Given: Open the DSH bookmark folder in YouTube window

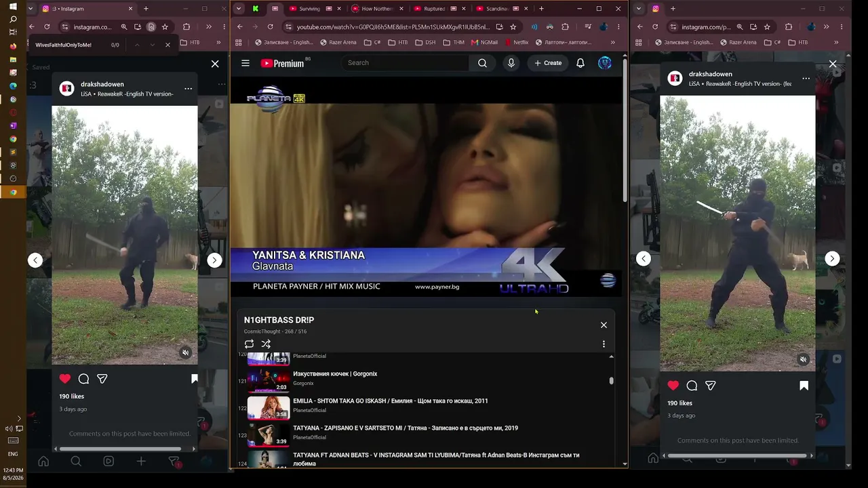Looking at the screenshot, I should click(x=425, y=42).
